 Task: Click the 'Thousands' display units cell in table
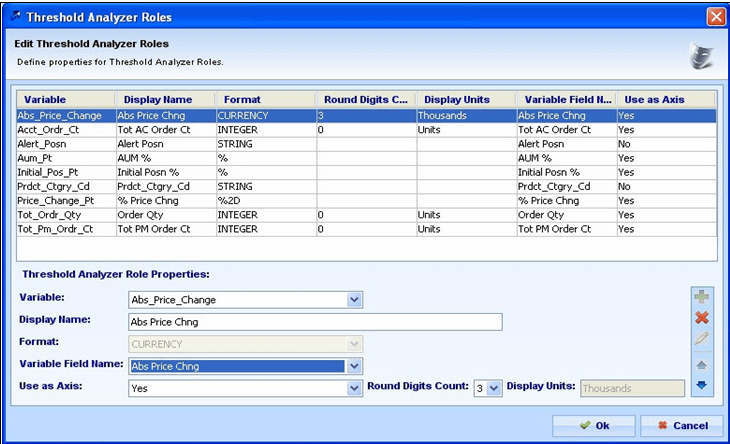pos(466,115)
